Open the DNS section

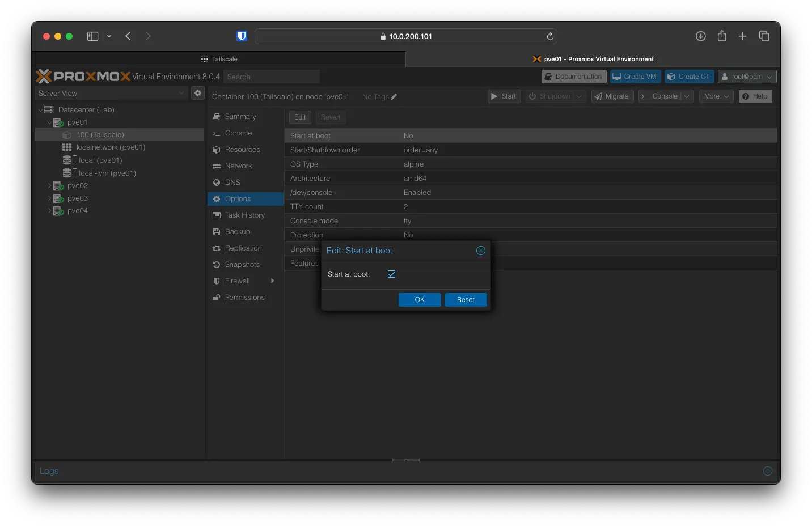tap(245, 182)
